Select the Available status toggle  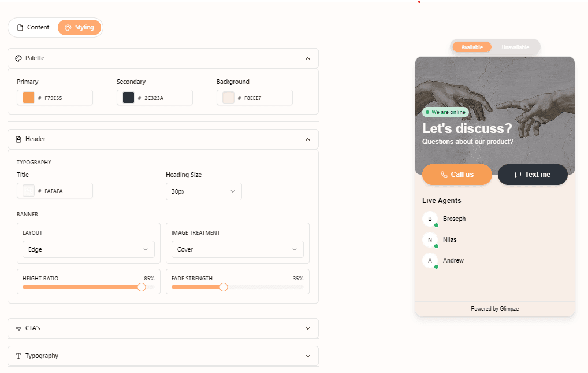click(x=472, y=47)
